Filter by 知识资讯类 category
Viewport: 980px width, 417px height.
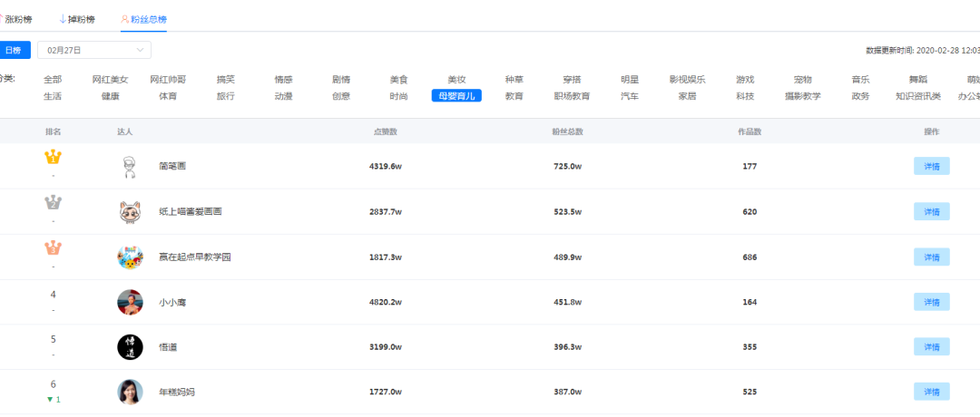[917, 95]
